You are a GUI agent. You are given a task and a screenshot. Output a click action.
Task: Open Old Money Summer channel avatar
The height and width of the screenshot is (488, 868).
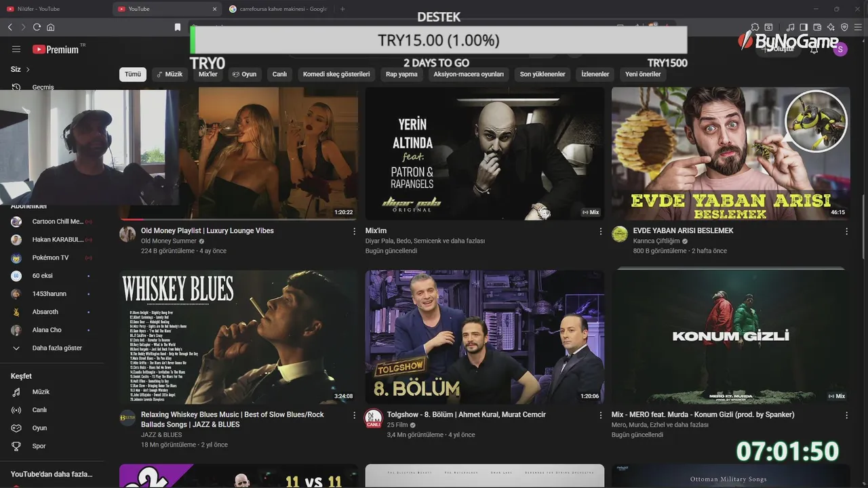click(x=127, y=235)
